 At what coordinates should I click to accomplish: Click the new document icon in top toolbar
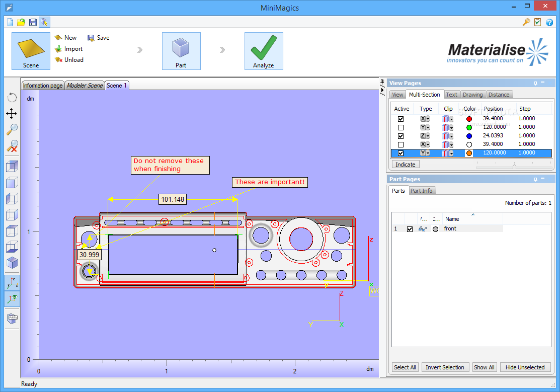(11, 22)
